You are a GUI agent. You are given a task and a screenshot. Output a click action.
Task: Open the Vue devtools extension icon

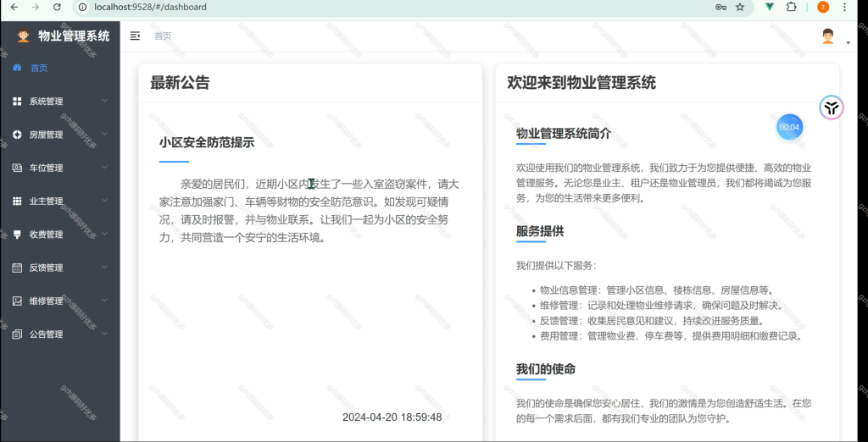coord(770,7)
